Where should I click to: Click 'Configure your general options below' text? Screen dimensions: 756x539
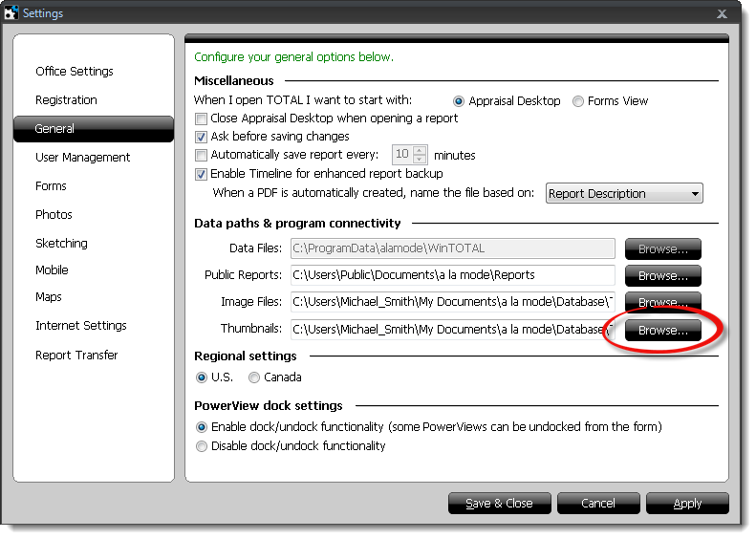tap(293, 57)
